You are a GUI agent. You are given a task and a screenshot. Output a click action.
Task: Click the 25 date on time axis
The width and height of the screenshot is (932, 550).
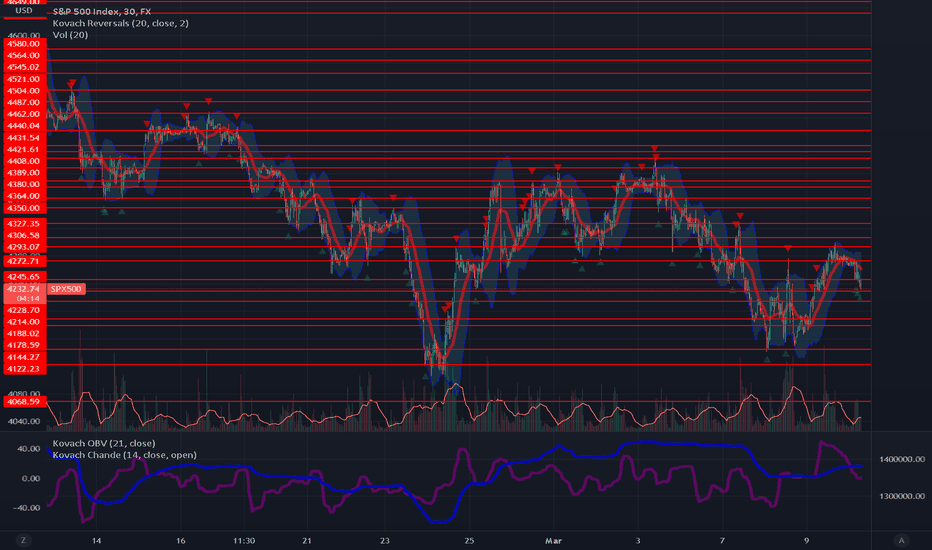(x=469, y=540)
